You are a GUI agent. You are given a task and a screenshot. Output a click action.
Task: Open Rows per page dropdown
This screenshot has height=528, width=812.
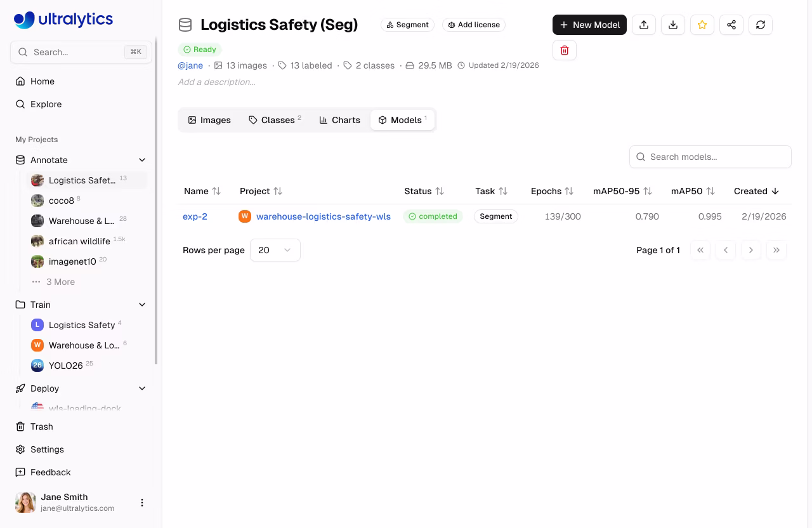pyautogui.click(x=275, y=250)
